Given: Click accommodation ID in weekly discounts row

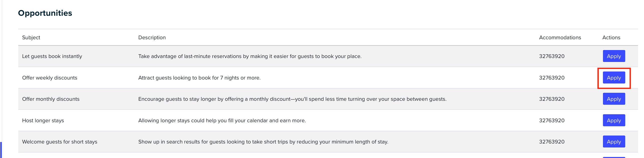Looking at the screenshot, I should 552,78.
